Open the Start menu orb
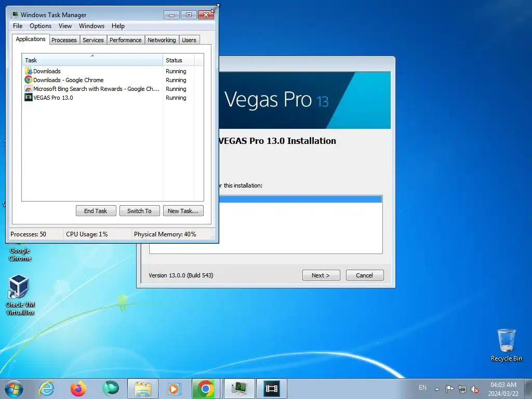 coord(14,389)
